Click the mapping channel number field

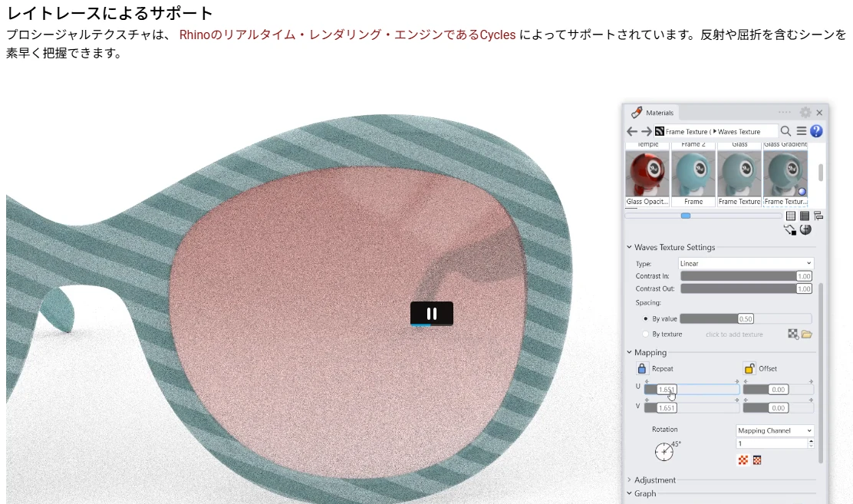[x=772, y=443]
